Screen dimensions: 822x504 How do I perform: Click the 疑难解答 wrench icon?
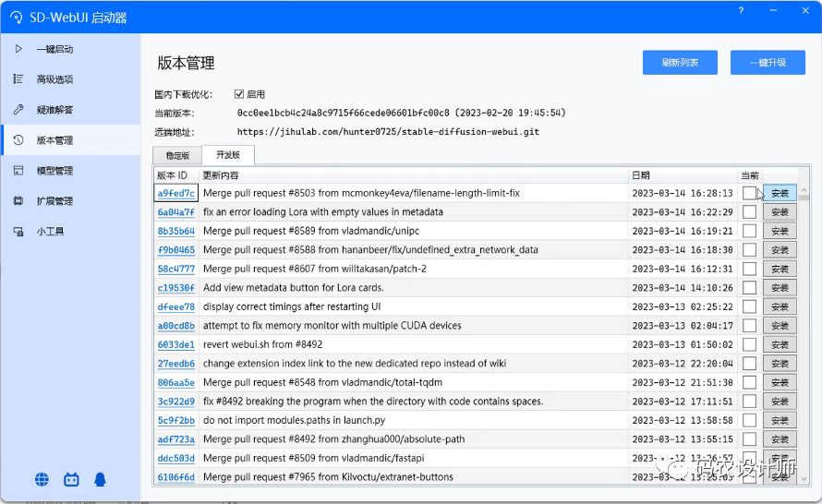point(18,110)
